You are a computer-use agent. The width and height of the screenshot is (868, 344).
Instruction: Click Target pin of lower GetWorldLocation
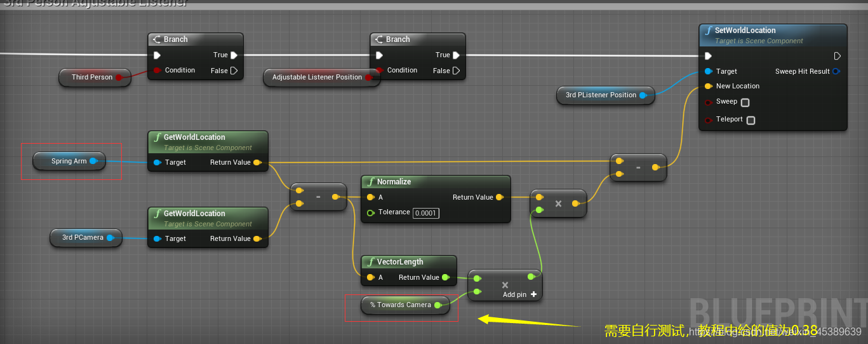[157, 238]
